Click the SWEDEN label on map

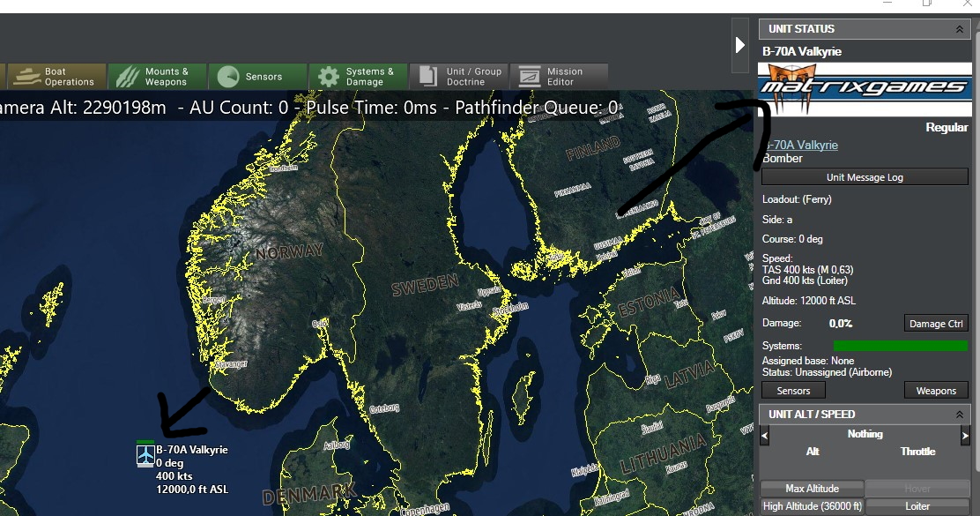pos(425,285)
